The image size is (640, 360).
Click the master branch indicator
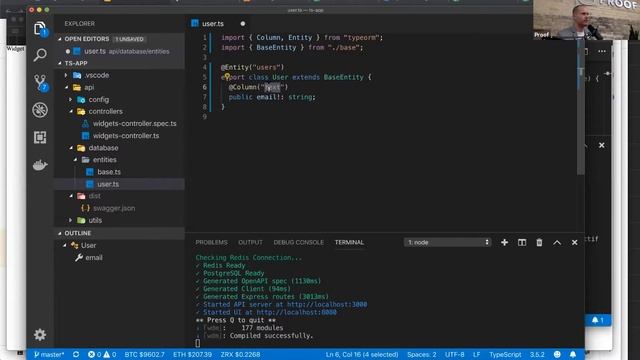click(49, 354)
